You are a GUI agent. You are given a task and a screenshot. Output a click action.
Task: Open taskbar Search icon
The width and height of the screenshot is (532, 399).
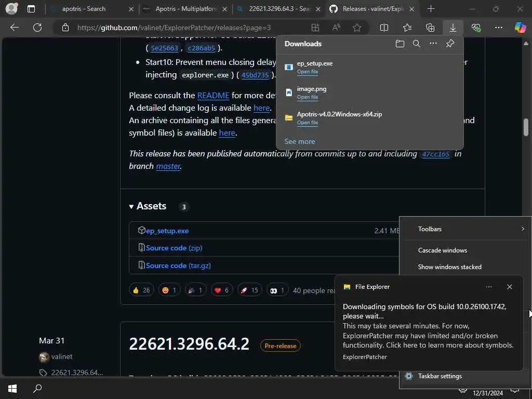pos(37,388)
